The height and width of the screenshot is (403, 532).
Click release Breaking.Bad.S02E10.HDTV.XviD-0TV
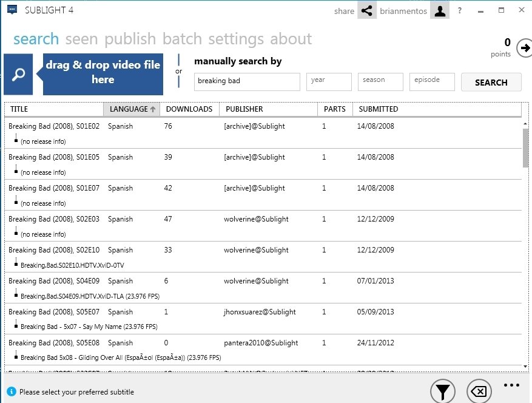pos(72,265)
